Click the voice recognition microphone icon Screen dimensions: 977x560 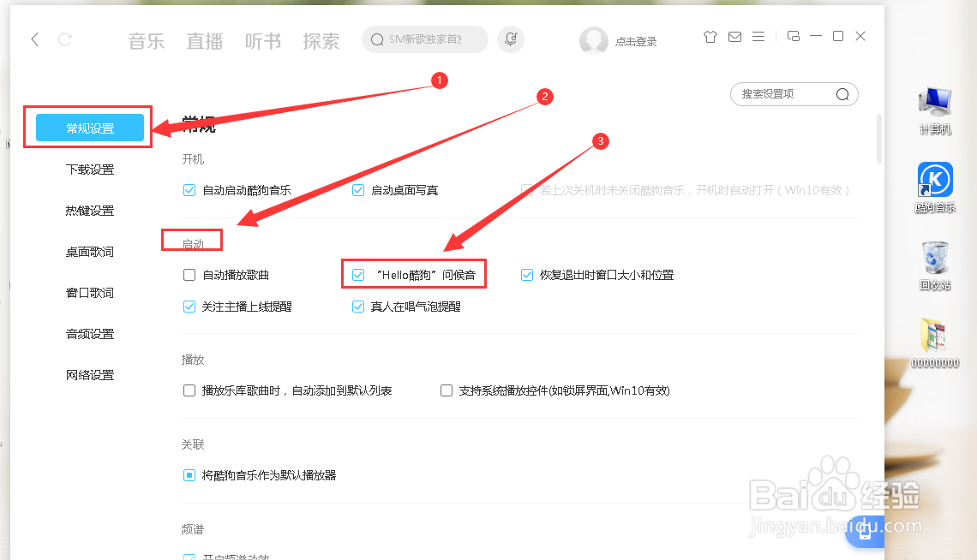511,39
